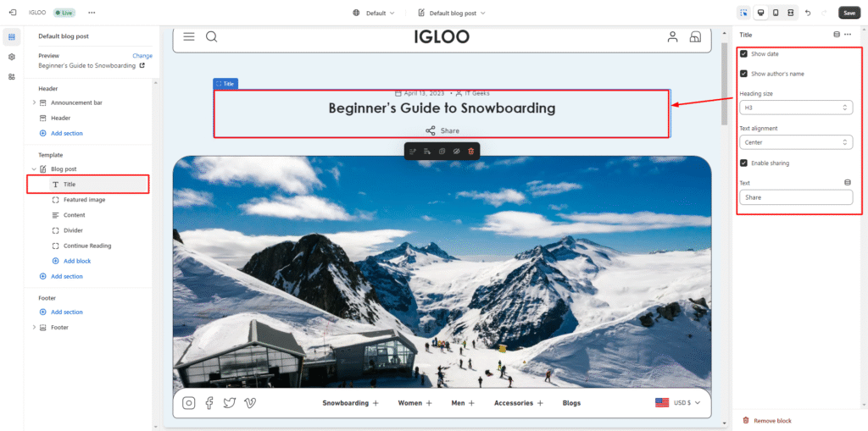
Task: Click the Save button
Action: click(849, 13)
